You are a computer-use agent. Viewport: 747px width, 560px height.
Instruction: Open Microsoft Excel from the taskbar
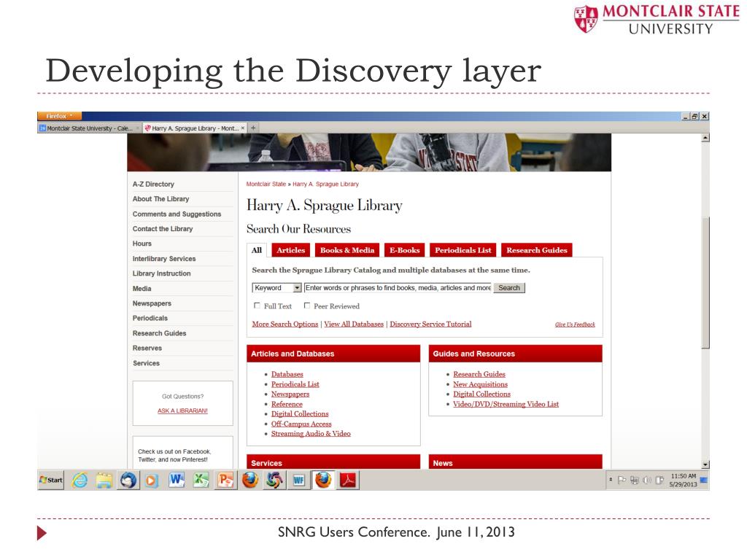tap(201, 481)
